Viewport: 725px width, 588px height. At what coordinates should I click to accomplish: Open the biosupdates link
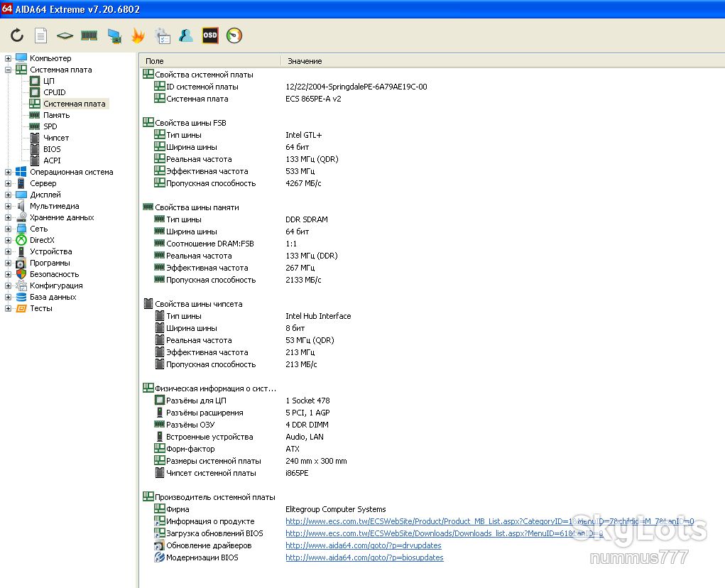click(364, 557)
